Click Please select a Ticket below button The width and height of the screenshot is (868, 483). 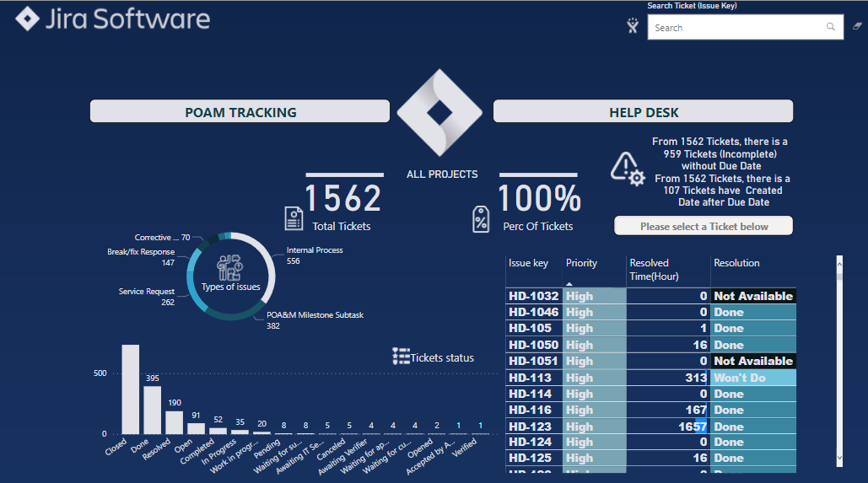pos(703,226)
